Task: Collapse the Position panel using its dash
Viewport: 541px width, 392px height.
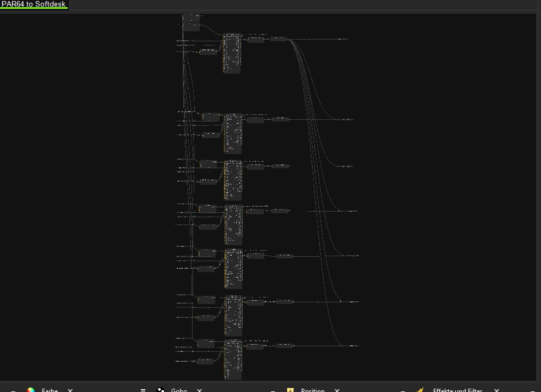Action: pos(272,390)
